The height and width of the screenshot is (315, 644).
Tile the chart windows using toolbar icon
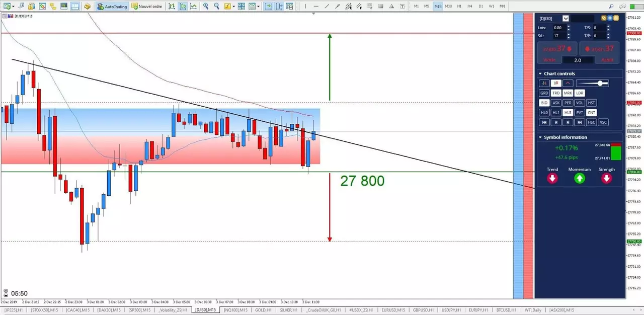(x=241, y=7)
